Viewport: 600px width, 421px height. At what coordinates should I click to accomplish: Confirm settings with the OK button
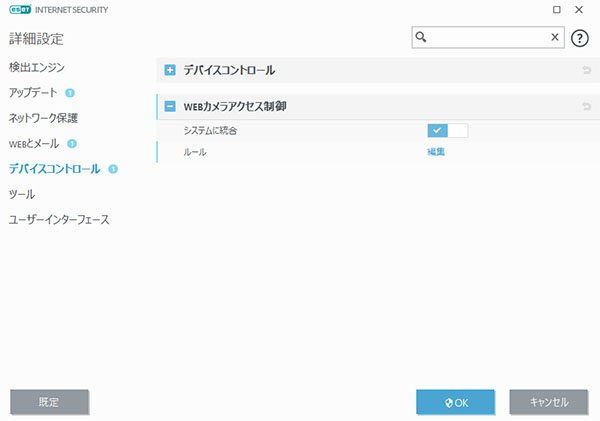455,402
